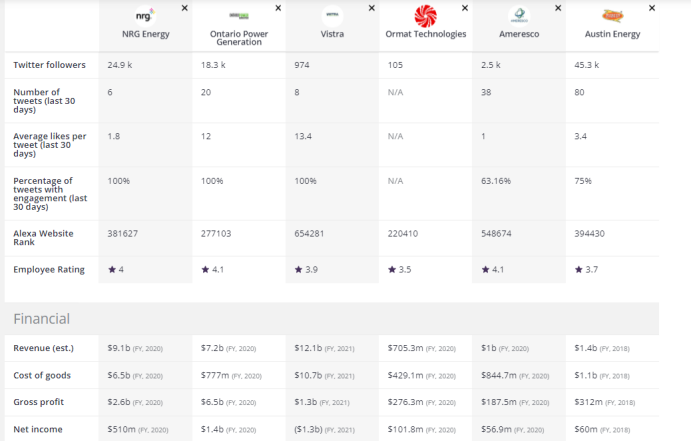Click the Ontario Power Generation logo
This screenshot has width=692, height=441.
coord(238,15)
